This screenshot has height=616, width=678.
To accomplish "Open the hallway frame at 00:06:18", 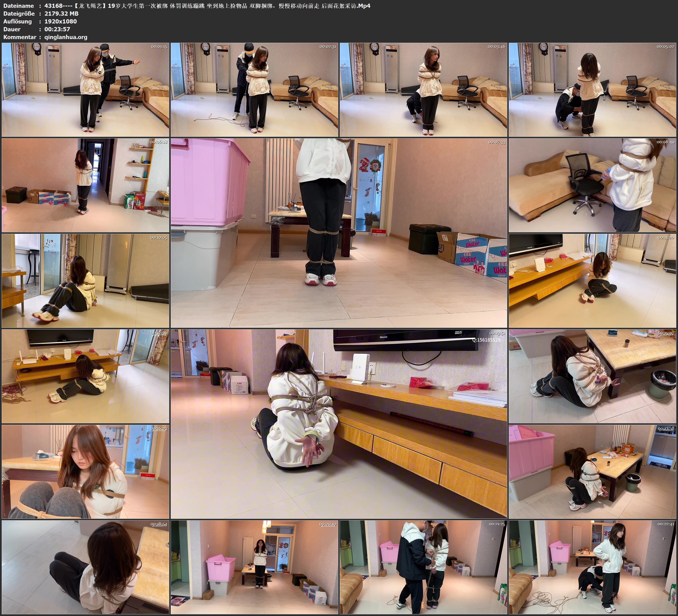I will 85,185.
